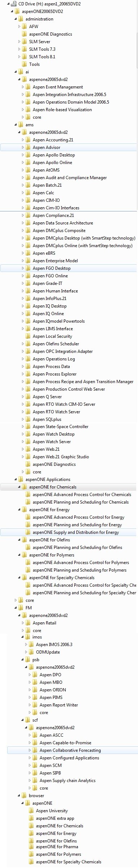This screenshot has width=138, height=868.
Task: Select the Aspen InfoPlus.21 folder
Action: (x=49, y=298)
